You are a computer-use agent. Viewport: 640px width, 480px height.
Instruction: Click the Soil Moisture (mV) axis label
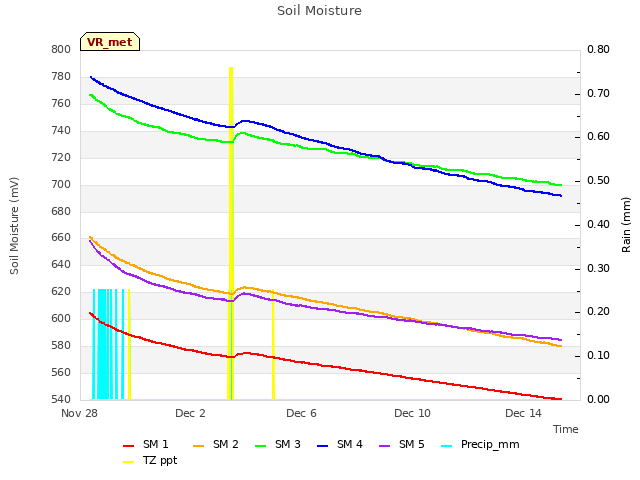coord(14,225)
